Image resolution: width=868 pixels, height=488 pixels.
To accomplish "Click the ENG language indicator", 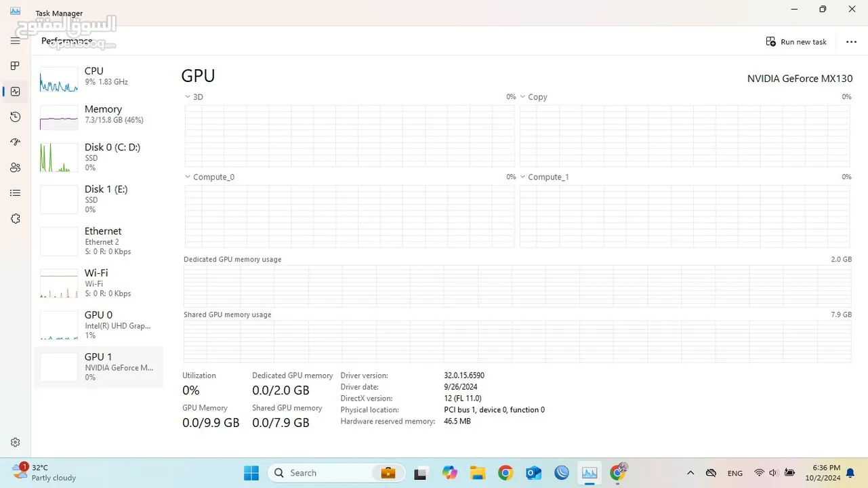I will tap(735, 473).
